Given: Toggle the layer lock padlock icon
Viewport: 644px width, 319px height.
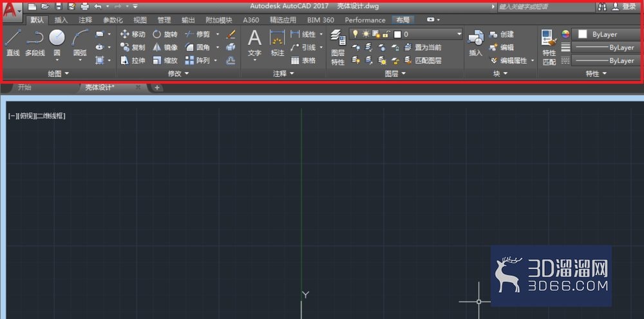Looking at the screenshot, I should [386, 34].
